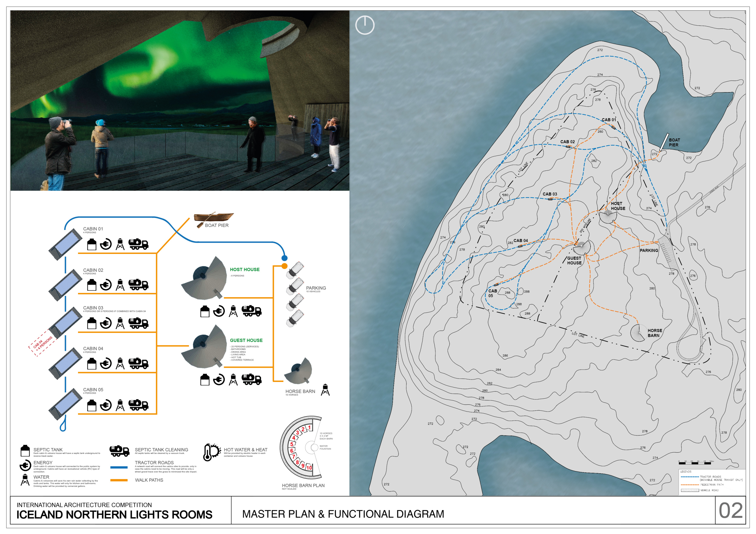Select the 'CAB 03' label on the map
This screenshot has height=534, width=756.
[550, 194]
